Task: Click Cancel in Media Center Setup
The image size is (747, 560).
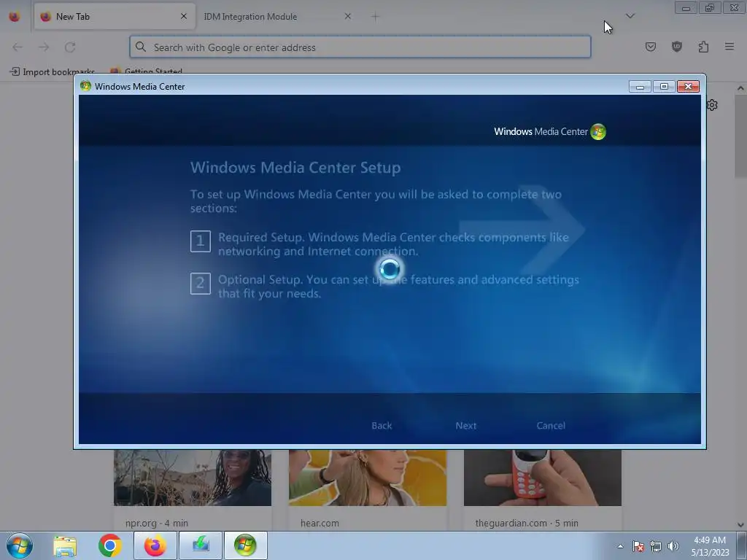Action: tap(551, 426)
